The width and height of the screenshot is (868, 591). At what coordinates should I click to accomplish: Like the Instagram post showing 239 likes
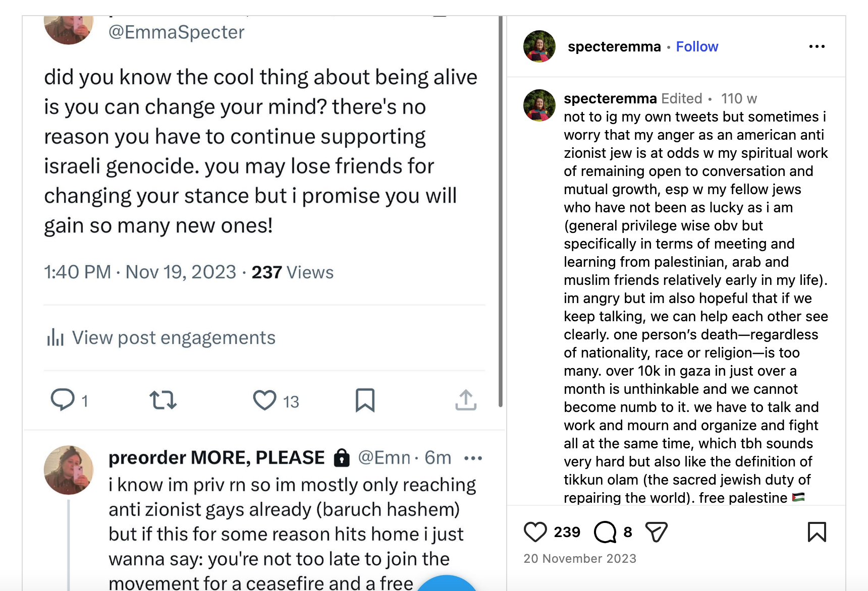click(535, 532)
